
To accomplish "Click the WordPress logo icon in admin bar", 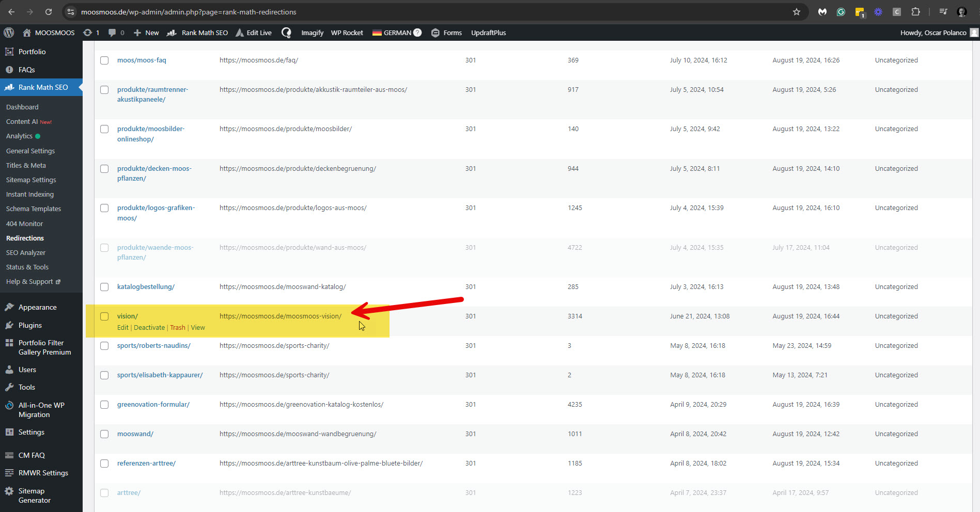I will point(9,33).
